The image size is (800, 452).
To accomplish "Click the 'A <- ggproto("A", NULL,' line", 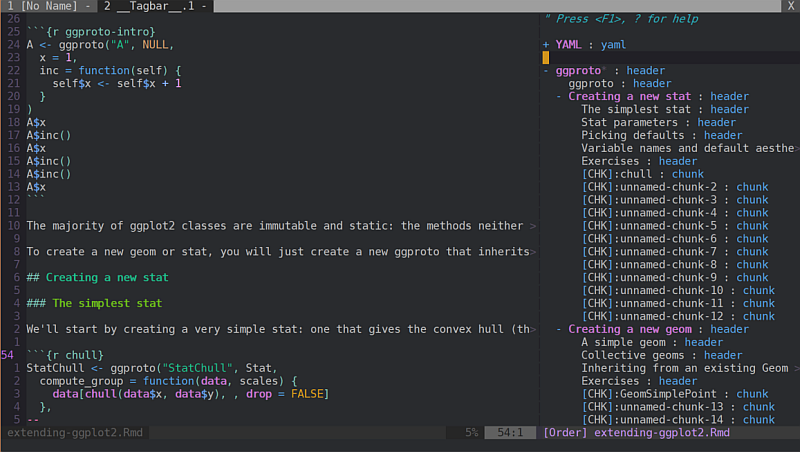I will tap(101, 45).
